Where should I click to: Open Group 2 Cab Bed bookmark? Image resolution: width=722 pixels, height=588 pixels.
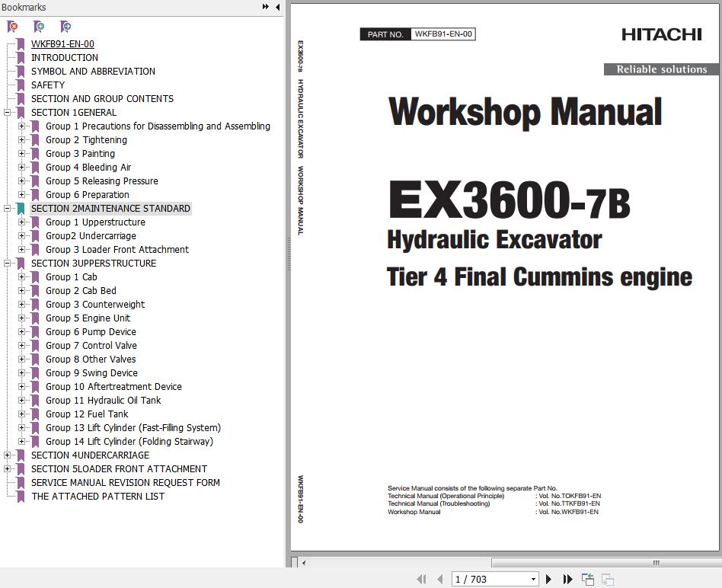[81, 290]
